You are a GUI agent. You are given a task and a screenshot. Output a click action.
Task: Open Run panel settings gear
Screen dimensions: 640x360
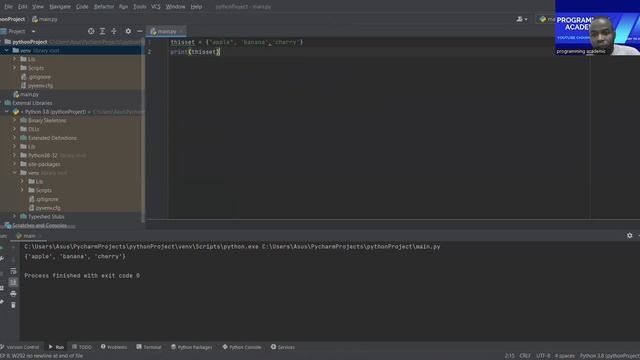(629, 236)
